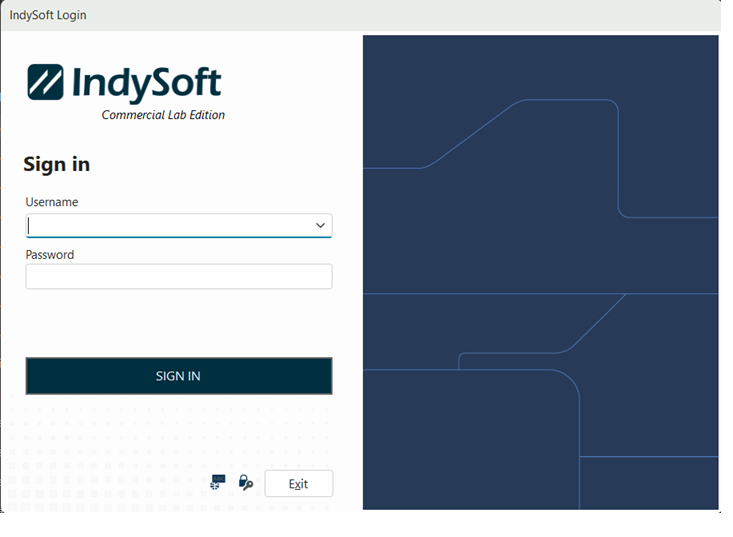Click the IndySoft logo
This screenshot has width=733, height=537.
pyautogui.click(x=124, y=83)
